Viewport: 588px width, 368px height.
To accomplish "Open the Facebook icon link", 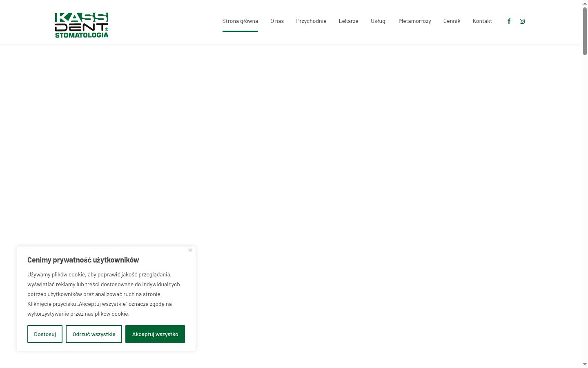I will (509, 21).
